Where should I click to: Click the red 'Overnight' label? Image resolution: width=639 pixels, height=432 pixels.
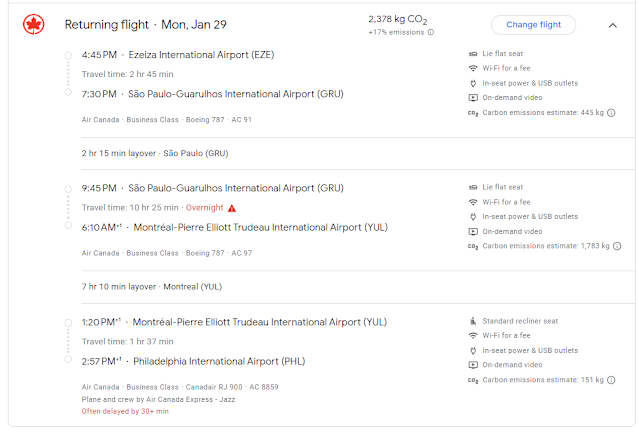tap(204, 208)
